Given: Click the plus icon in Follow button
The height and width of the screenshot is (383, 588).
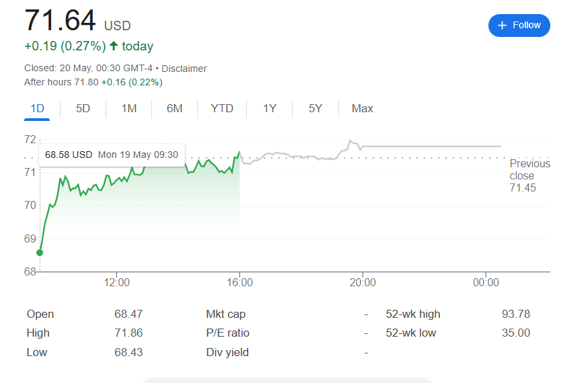Looking at the screenshot, I should click(502, 25).
